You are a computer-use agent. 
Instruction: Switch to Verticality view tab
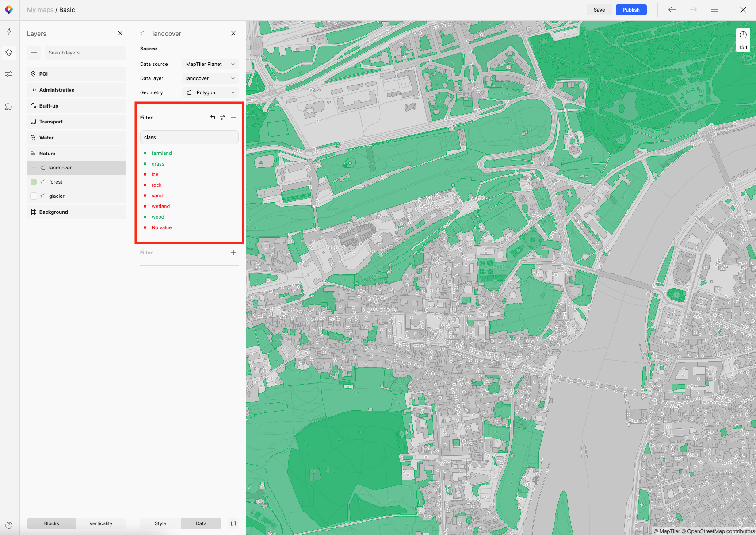[x=101, y=523]
